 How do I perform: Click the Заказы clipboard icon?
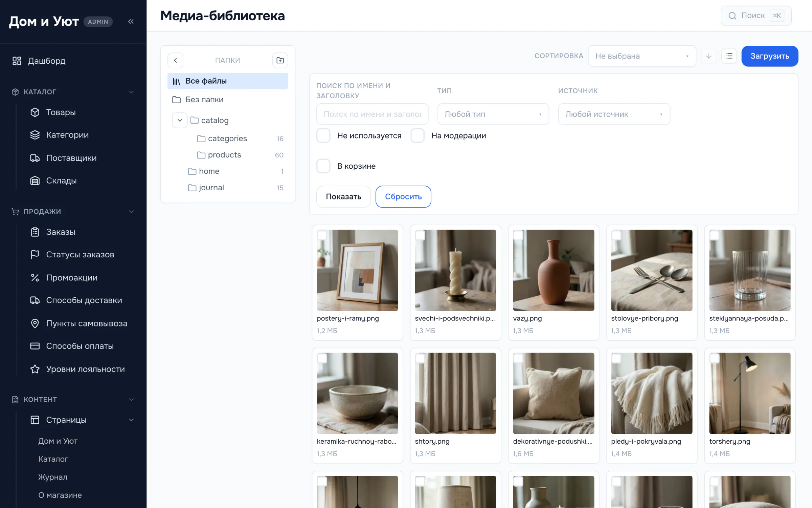click(x=35, y=232)
